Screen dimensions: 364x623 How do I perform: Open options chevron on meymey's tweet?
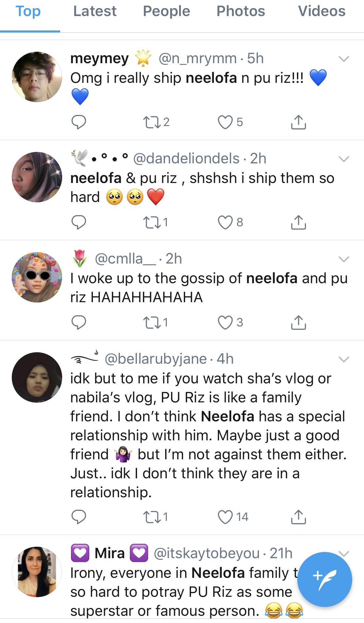tap(344, 59)
